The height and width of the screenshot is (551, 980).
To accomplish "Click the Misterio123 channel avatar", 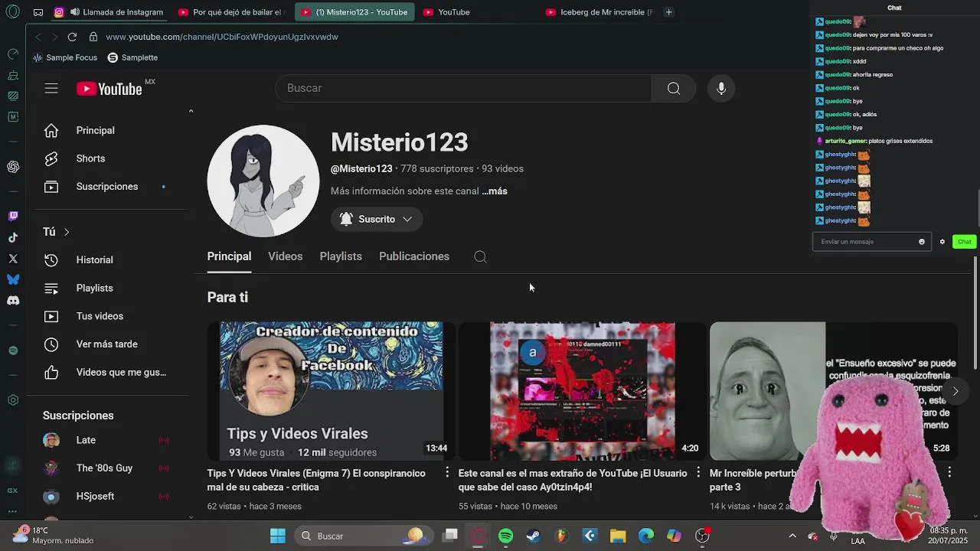I will pyautogui.click(x=263, y=181).
